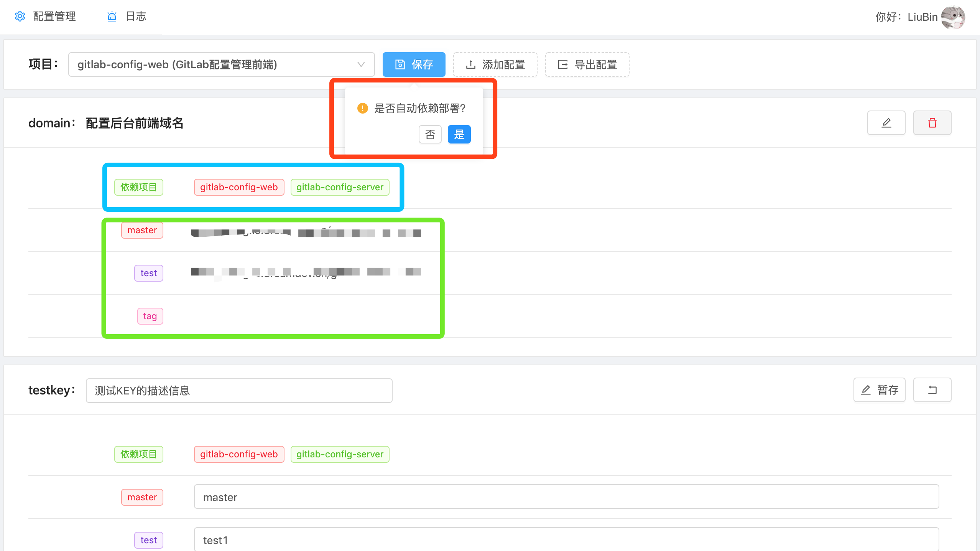Click 是 to confirm auto deployment
This screenshot has width=980, height=551.
point(459,134)
